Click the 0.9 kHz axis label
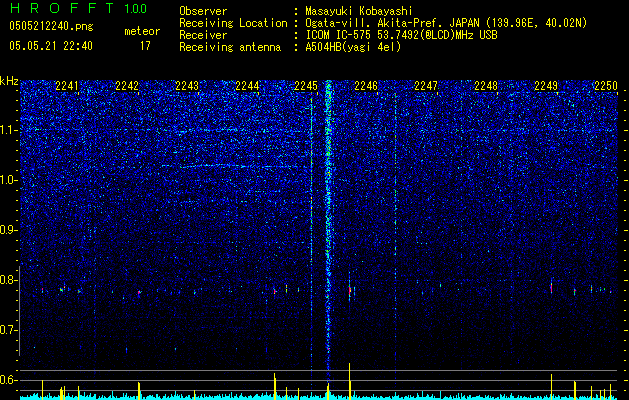The image size is (629, 400). click(x=8, y=230)
